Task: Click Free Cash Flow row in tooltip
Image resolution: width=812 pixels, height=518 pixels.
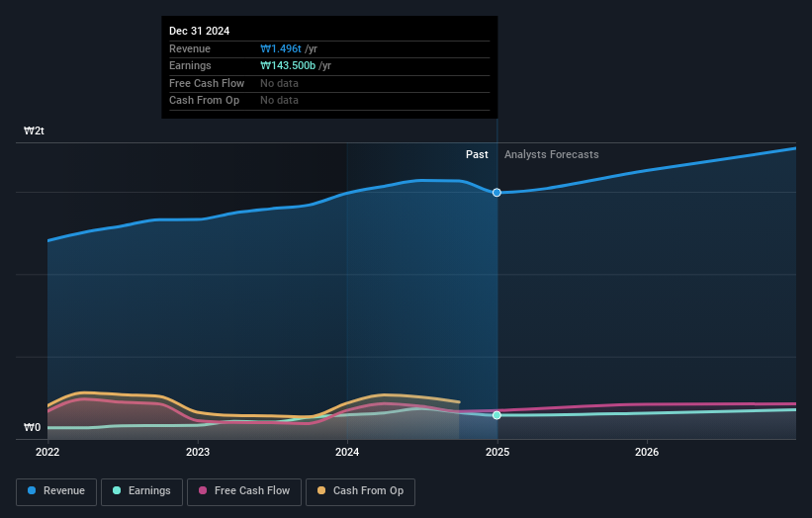Action: (329, 83)
